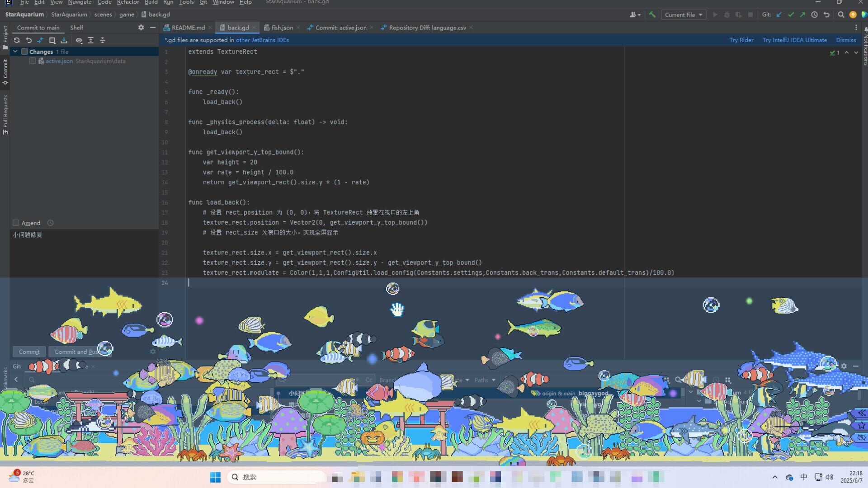Check the Changes changelist checkbox

[25, 52]
